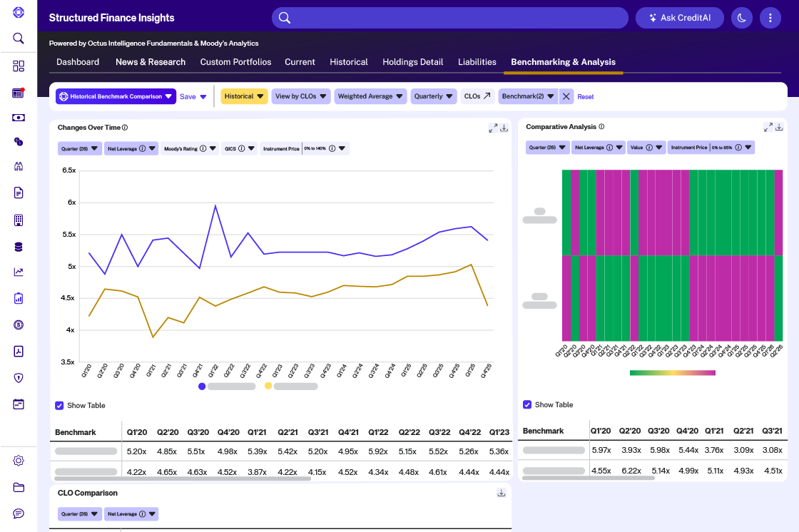The width and height of the screenshot is (799, 532).
Task: Open the dashboard grid icon in sidebar
Action: click(x=19, y=66)
